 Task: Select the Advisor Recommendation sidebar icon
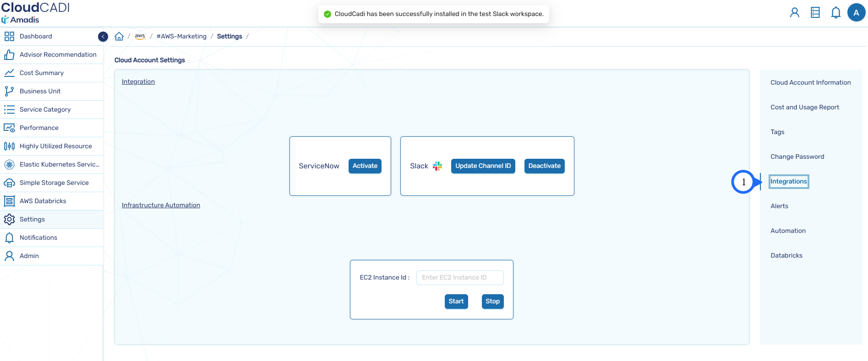(9, 54)
